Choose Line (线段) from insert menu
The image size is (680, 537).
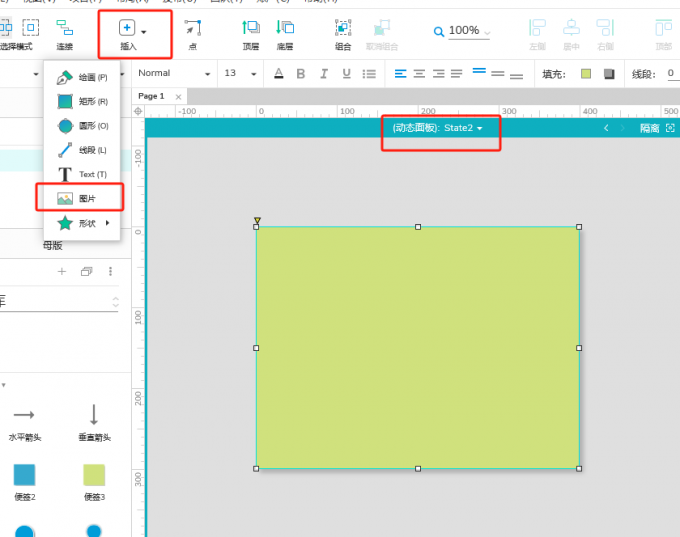82,150
